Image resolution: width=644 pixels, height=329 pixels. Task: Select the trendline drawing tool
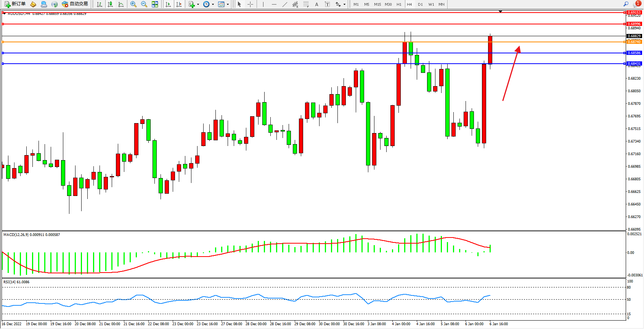click(x=285, y=4)
